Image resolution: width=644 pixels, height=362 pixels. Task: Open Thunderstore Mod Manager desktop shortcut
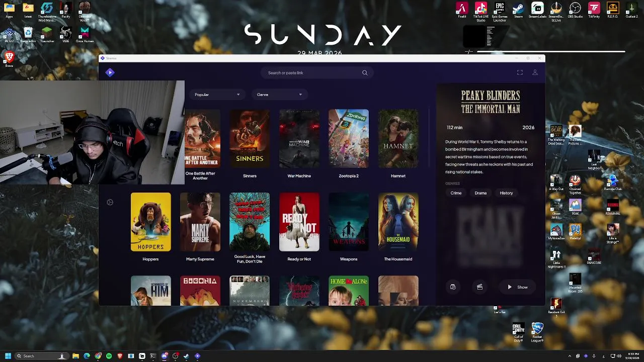(x=47, y=12)
